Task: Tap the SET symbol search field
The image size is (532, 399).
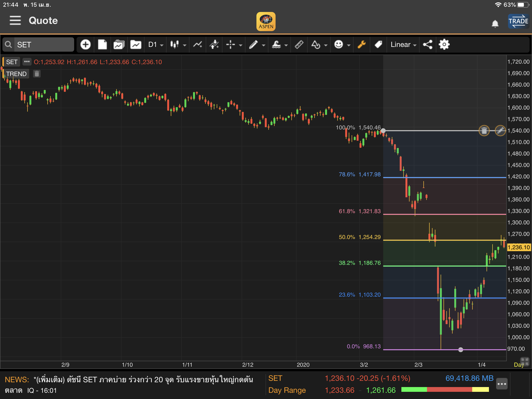Action: click(43, 45)
